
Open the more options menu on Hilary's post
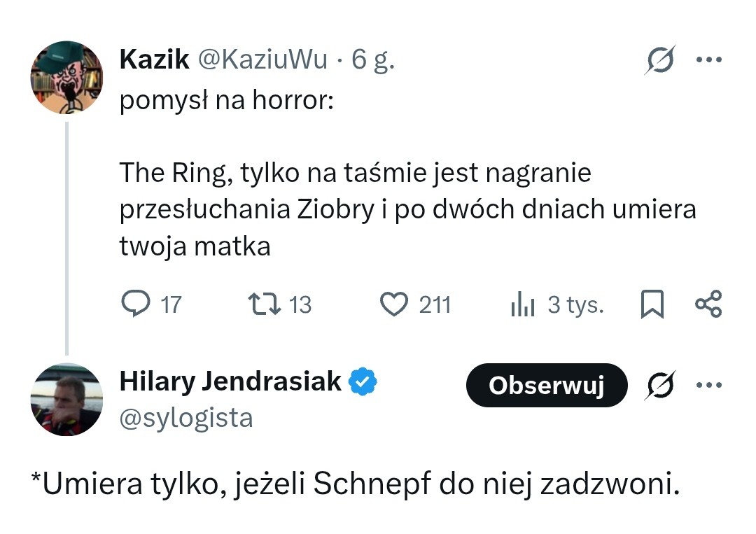(x=709, y=384)
